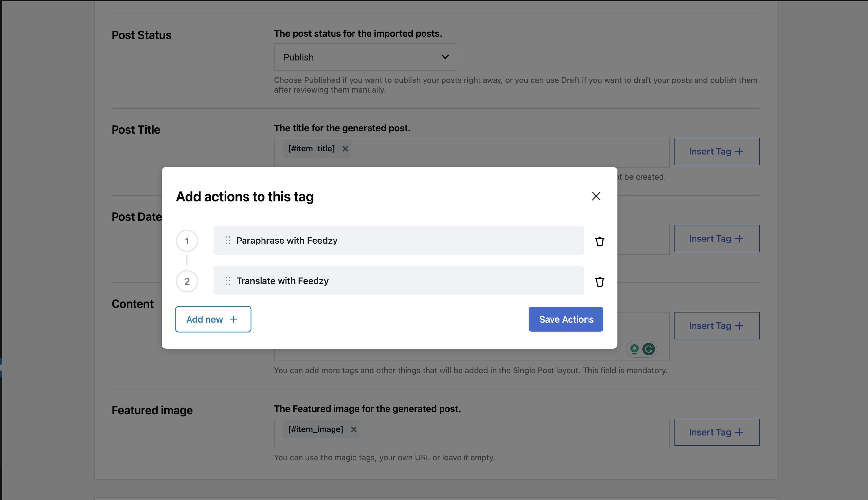The image size is (868, 500).
Task: Select step number 2 circle
Action: point(187,281)
